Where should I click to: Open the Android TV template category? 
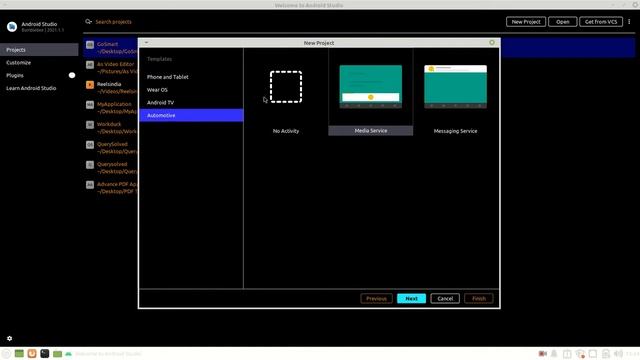(x=191, y=102)
